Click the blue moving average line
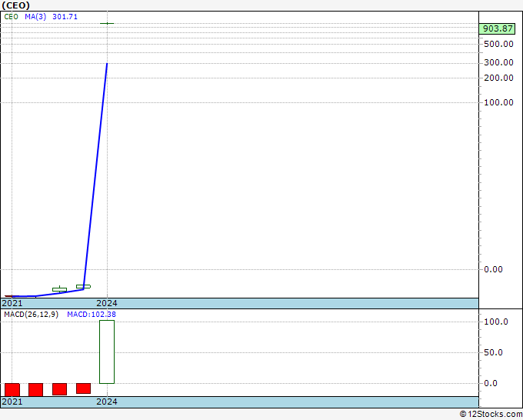Image resolution: width=523 pixels, height=420 pixels. [x=95, y=175]
